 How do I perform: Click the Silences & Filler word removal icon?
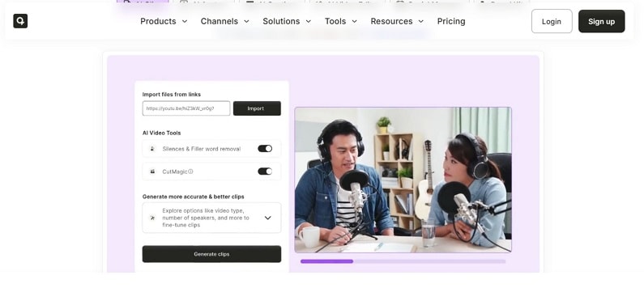click(152, 149)
